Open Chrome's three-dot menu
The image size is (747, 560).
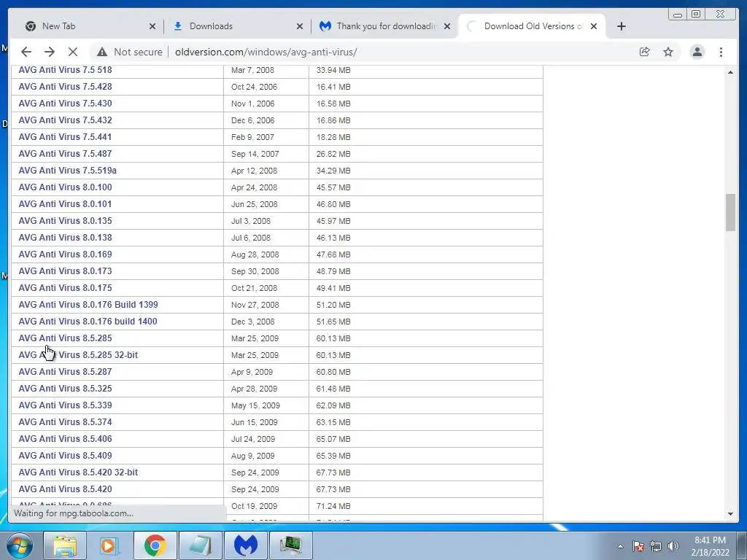[721, 52]
